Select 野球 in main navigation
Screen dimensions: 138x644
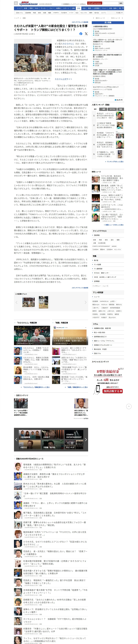pos(31,8)
